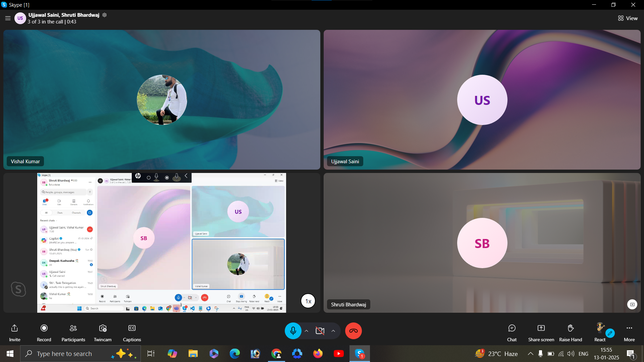Image resolution: width=644 pixels, height=362 pixels.
Task: Click shared screen expand icon on Shruti tile
Action: [x=632, y=304]
